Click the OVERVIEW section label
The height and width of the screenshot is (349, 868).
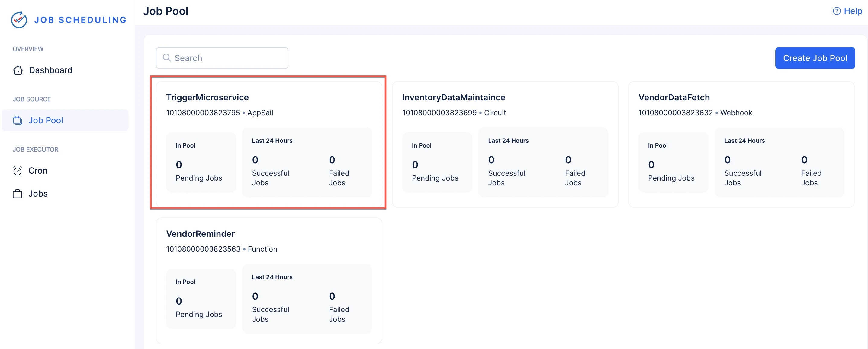(28, 49)
